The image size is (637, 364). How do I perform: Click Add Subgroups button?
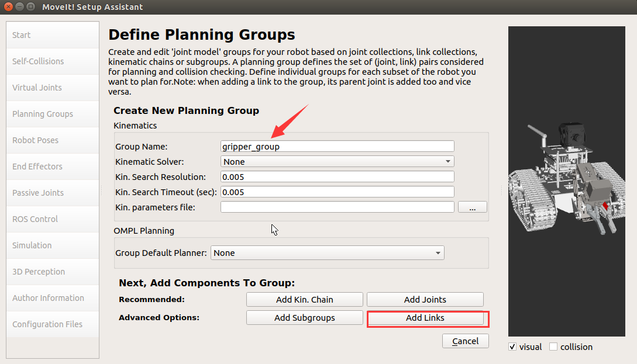[x=305, y=318]
